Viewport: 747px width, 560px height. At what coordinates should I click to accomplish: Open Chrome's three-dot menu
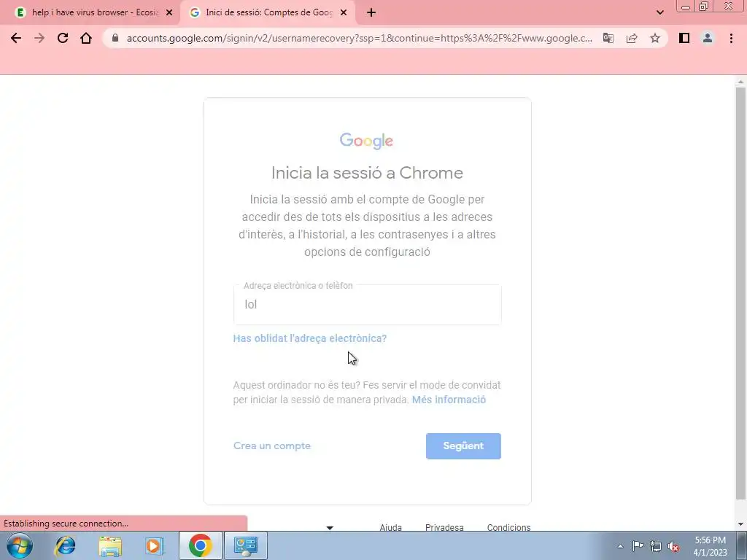point(731,38)
